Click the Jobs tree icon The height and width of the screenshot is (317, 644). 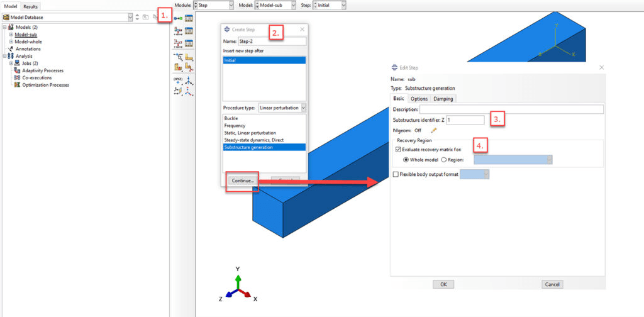coord(17,63)
